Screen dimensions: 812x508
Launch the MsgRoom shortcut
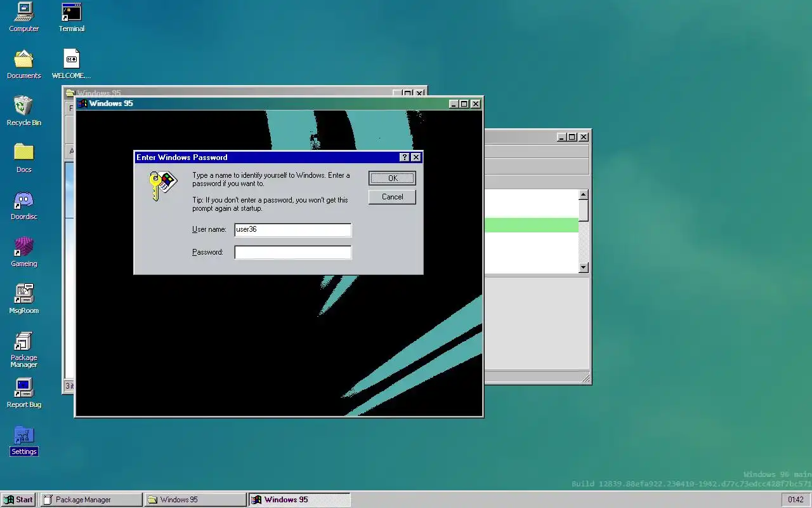(x=23, y=299)
